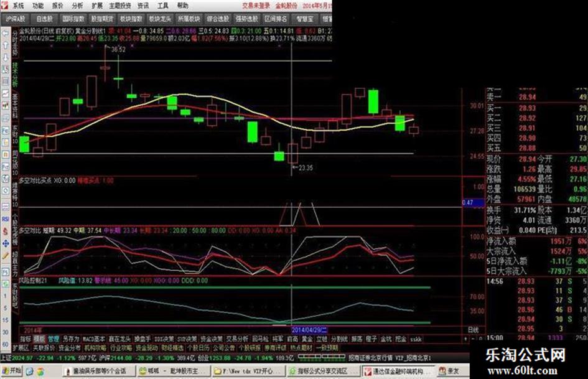This screenshot has width=588, height=379.
Task: Open the 扩展 menu
Action: click(97, 6)
